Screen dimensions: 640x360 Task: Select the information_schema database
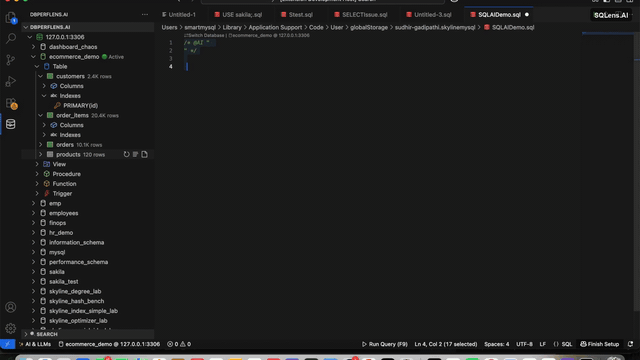pos(76,242)
